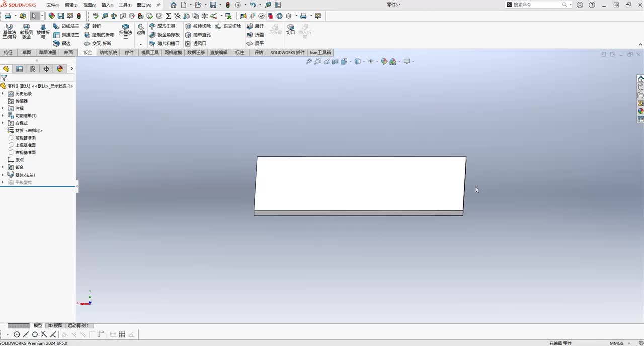Open the FeatureManager design tree tab

click(x=6, y=69)
